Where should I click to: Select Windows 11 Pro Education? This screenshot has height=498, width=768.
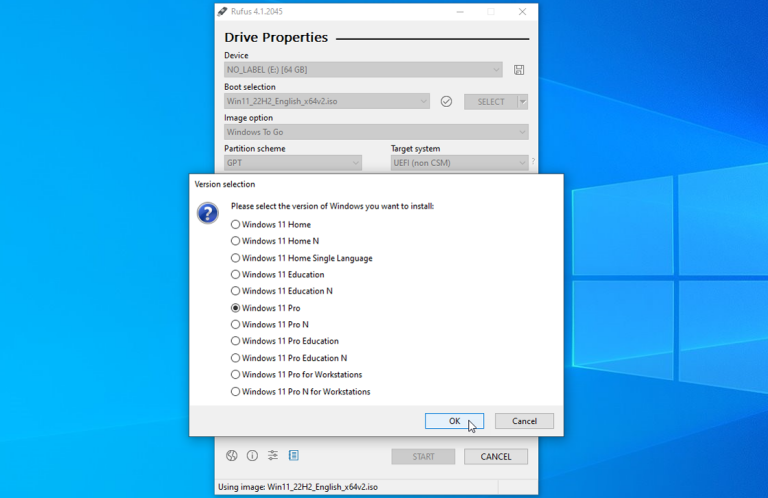click(x=285, y=341)
